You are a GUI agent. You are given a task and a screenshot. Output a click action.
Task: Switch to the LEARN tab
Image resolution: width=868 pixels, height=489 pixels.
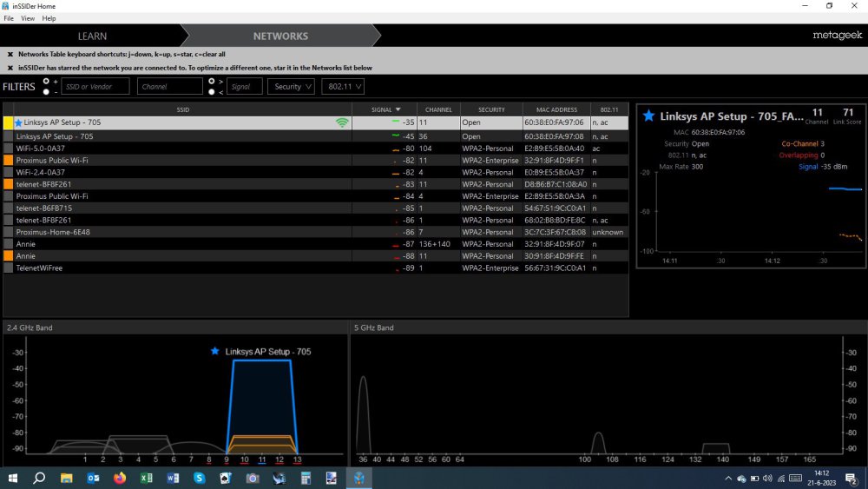click(92, 36)
